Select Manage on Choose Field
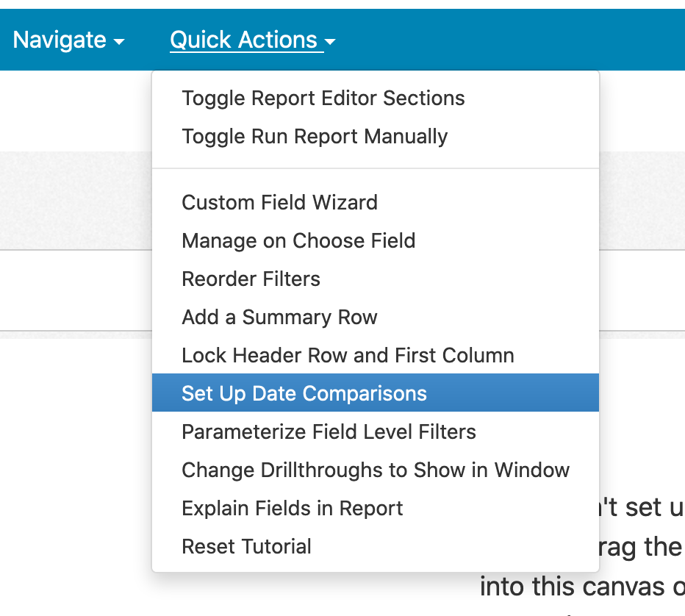The height and width of the screenshot is (616, 685). tap(298, 241)
